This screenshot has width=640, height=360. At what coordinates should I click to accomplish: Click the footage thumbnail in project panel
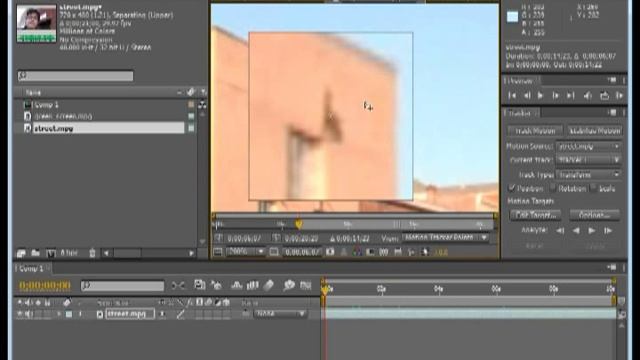coord(36,23)
